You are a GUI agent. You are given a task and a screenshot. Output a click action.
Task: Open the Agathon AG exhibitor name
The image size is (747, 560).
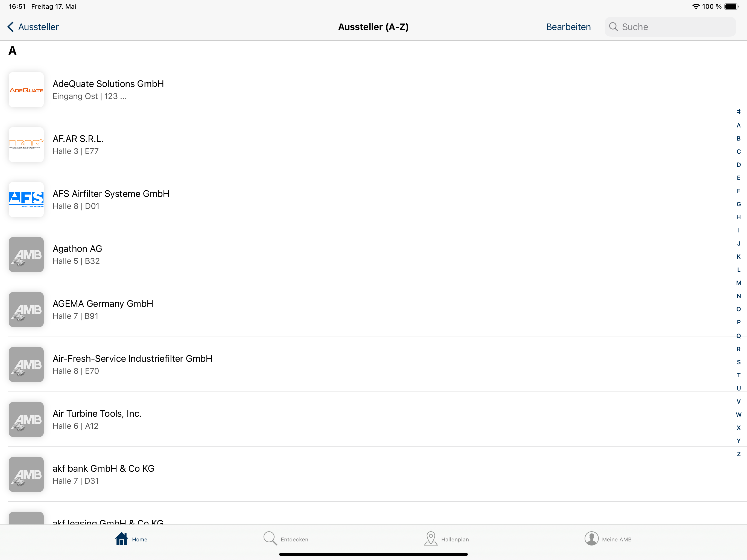77,249
